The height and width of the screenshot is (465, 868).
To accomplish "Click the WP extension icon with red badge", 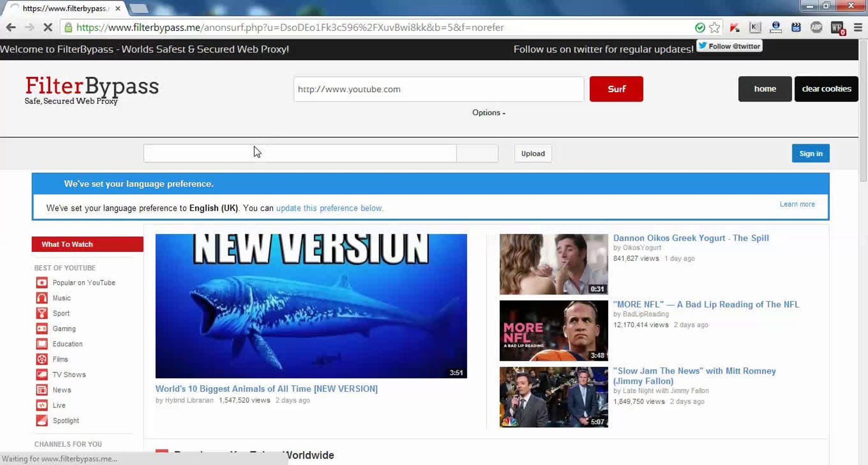I will tap(837, 28).
